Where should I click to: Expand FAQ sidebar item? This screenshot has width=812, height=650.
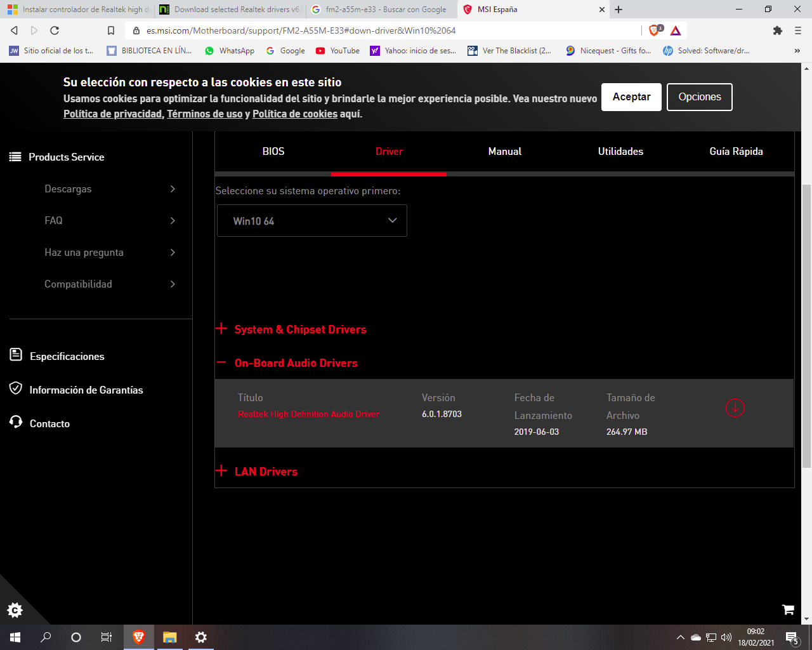pos(110,221)
